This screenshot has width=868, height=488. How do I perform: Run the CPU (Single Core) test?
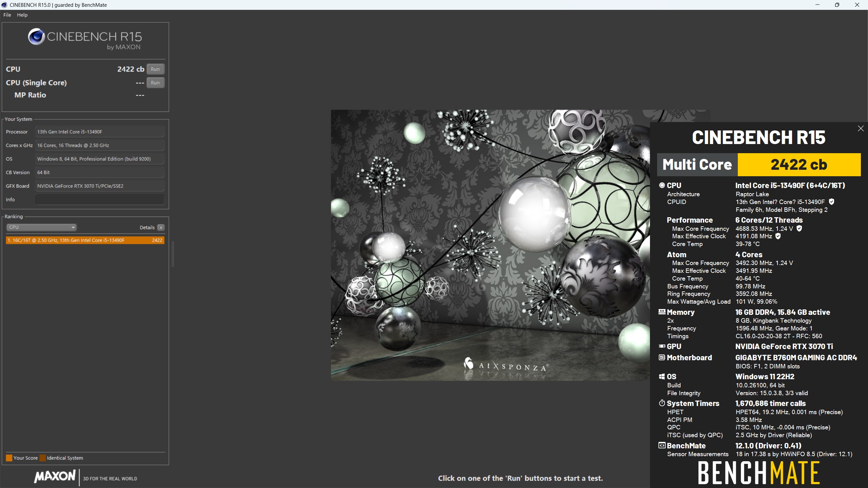click(155, 83)
